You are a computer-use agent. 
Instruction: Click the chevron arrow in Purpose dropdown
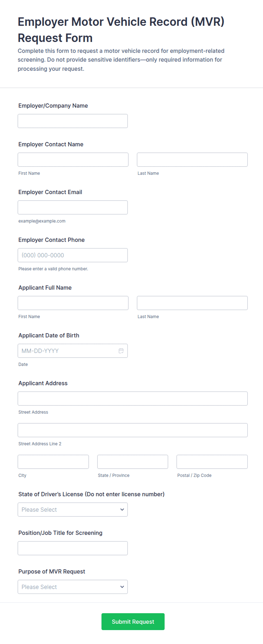point(122,587)
